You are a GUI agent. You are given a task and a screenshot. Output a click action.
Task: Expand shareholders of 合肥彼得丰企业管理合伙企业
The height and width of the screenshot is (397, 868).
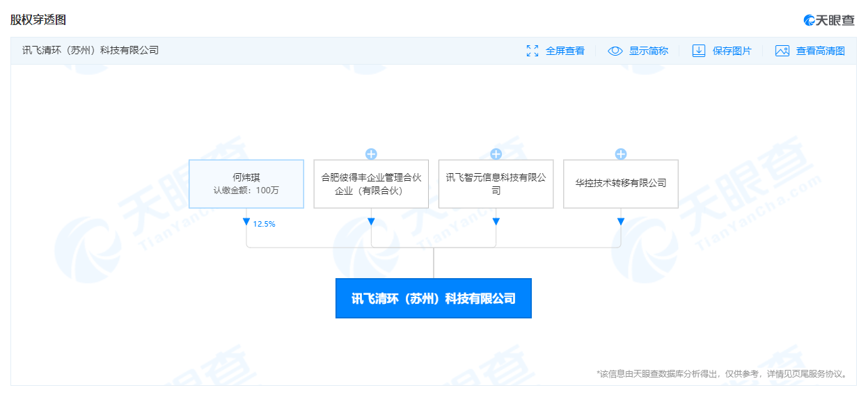click(371, 154)
